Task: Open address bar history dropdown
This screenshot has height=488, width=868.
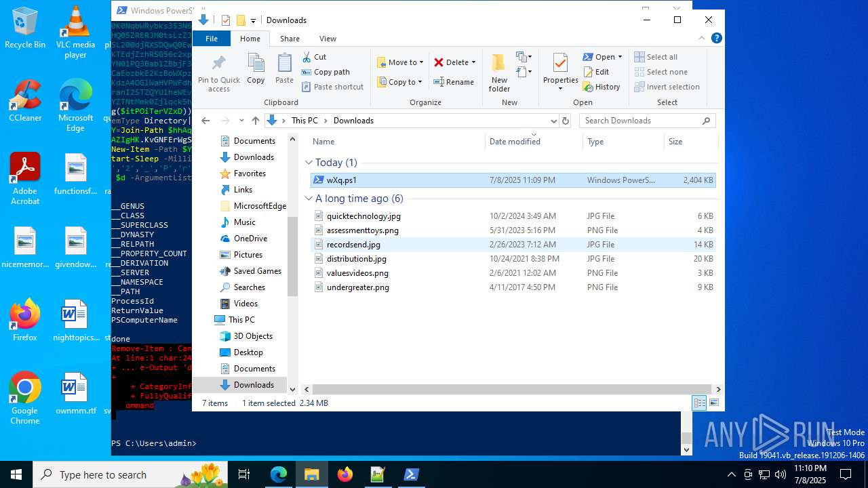Action: [x=553, y=121]
